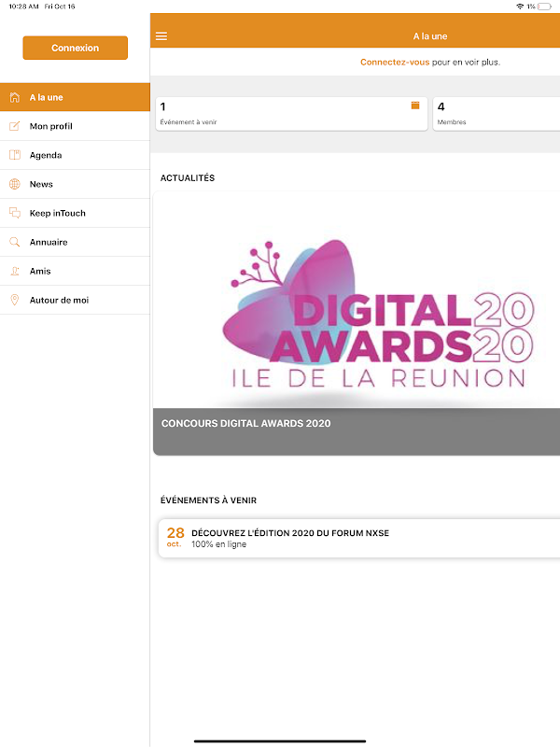Image resolution: width=560 pixels, height=747 pixels.
Task: Click the location pin icon beside Autour de moi
Action: [15, 300]
